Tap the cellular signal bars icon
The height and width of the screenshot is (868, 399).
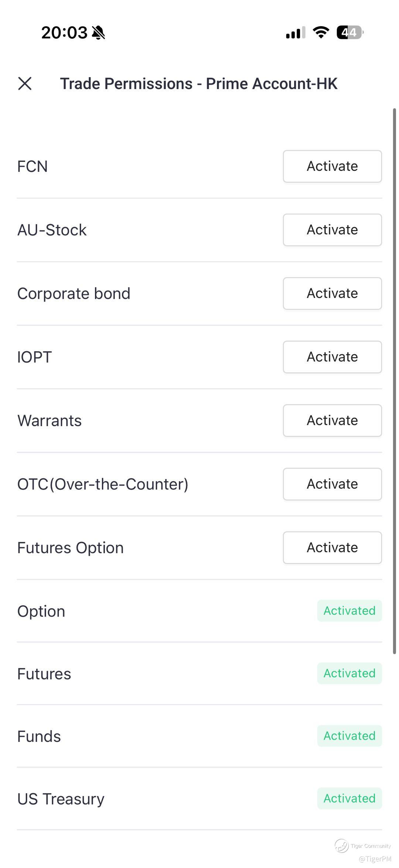click(295, 33)
